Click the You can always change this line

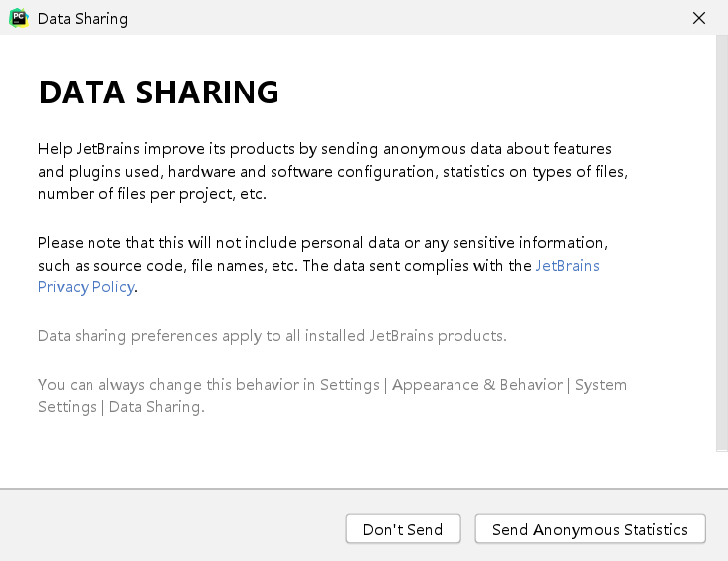331,385
